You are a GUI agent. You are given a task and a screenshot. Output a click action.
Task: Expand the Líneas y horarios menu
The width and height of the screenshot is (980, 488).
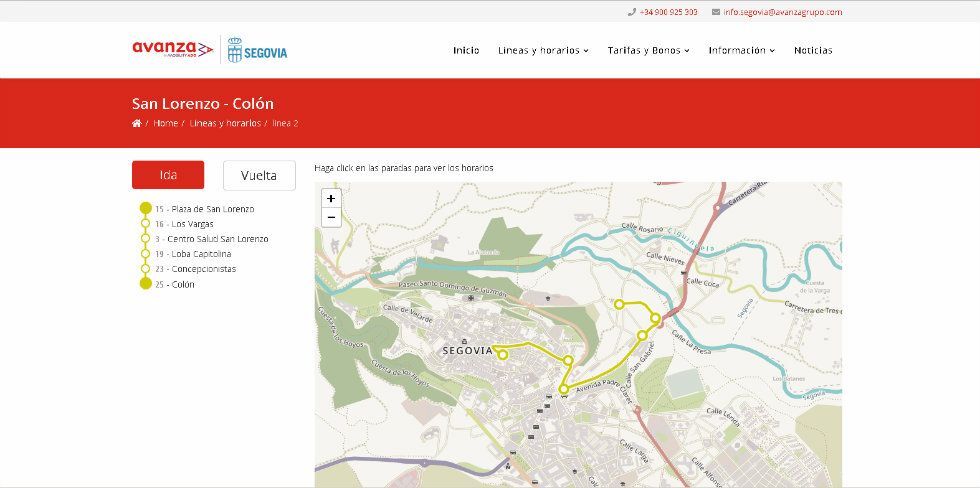click(x=543, y=50)
